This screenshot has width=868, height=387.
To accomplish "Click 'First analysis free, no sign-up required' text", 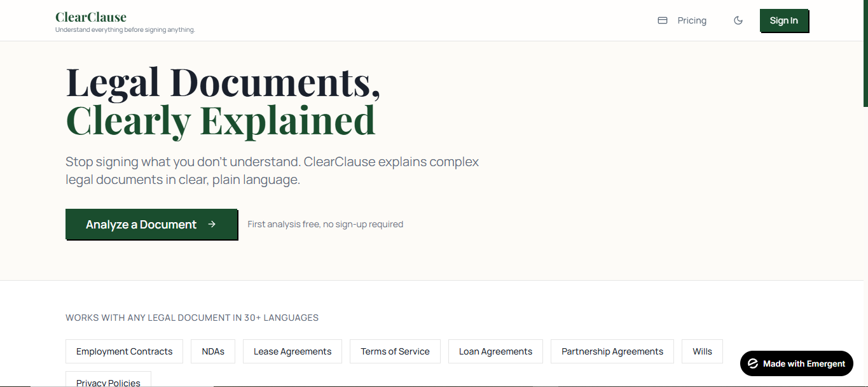I will [x=325, y=224].
